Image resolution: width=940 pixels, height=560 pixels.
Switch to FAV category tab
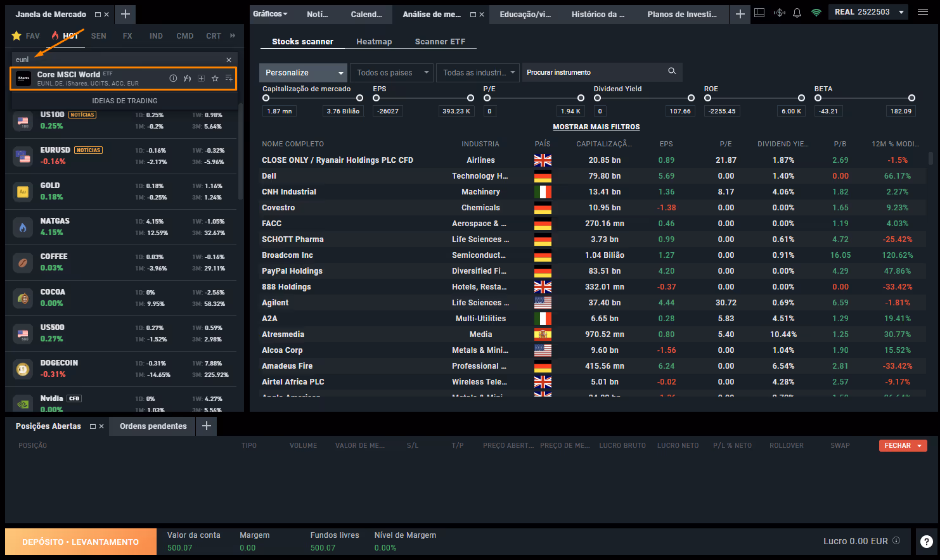(x=26, y=36)
